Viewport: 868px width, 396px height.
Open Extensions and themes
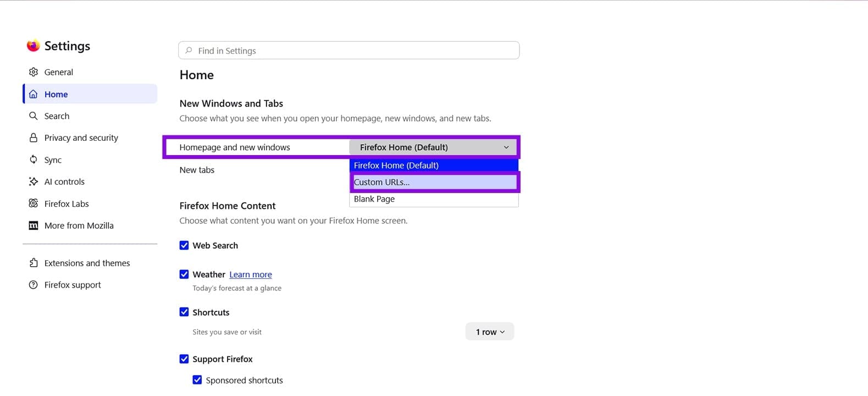pos(90,263)
